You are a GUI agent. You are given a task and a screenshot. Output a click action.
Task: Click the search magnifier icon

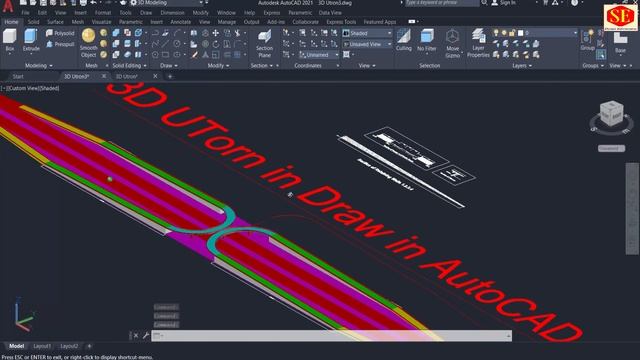click(484, 3)
